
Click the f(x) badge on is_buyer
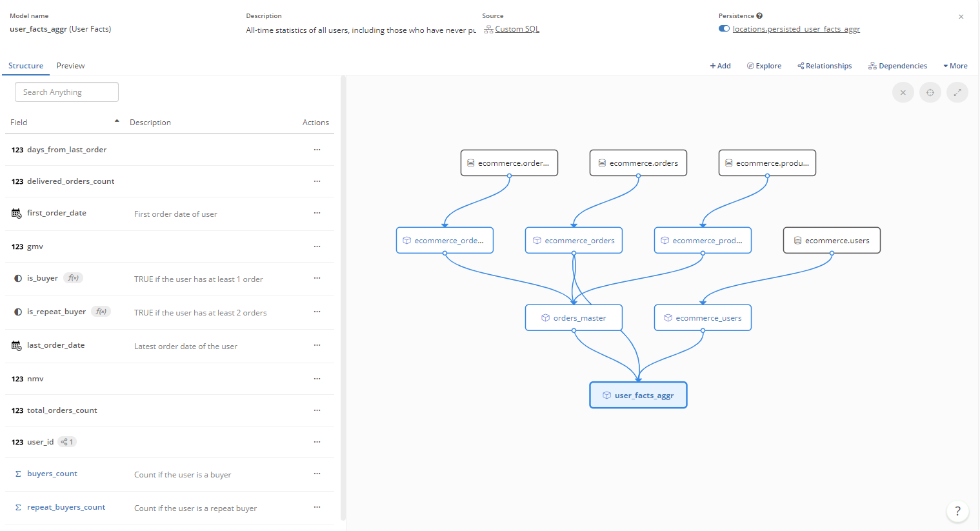point(74,278)
